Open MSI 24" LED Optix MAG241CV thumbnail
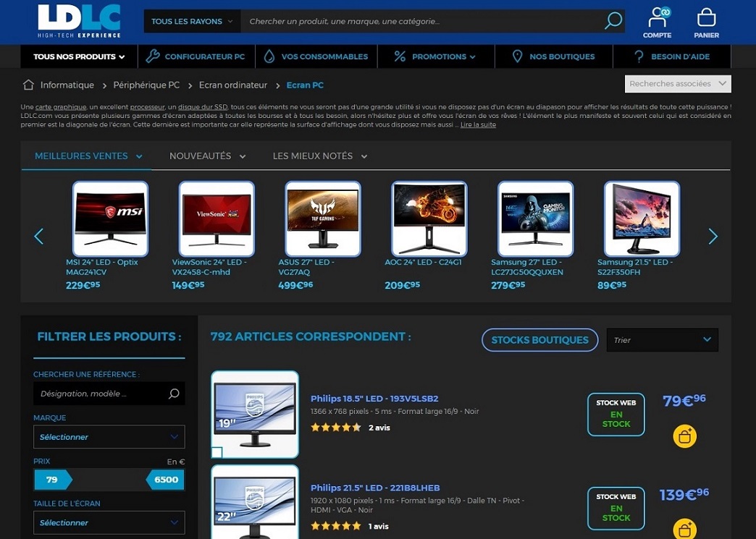 tap(110, 218)
